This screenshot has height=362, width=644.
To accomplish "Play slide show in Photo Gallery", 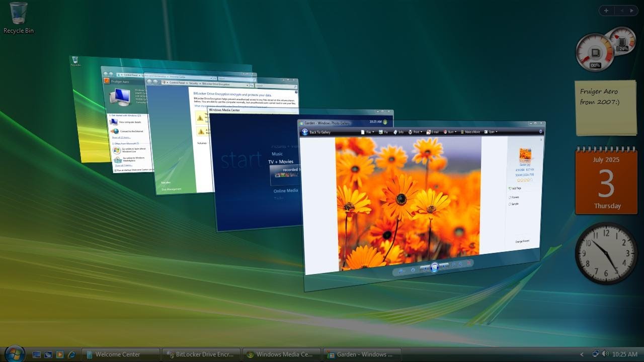I will (x=435, y=267).
